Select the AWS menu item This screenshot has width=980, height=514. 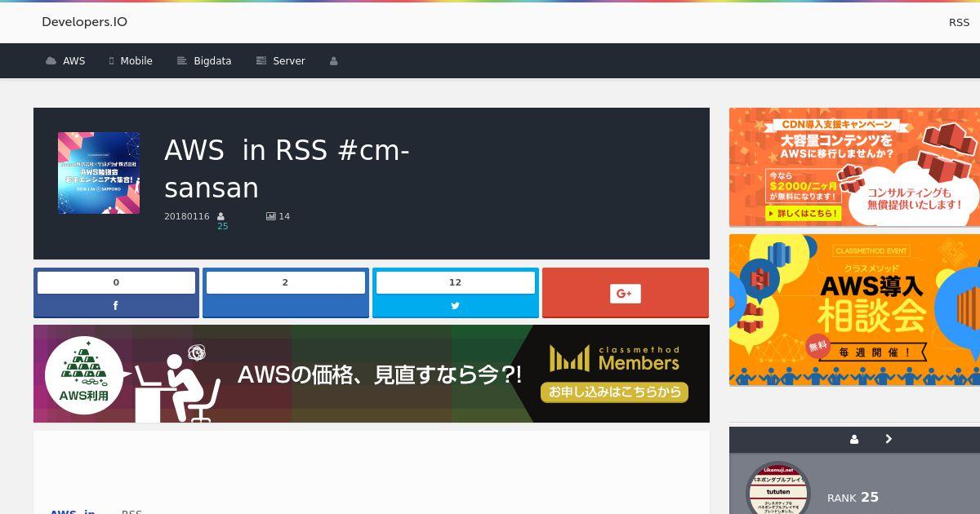click(65, 61)
